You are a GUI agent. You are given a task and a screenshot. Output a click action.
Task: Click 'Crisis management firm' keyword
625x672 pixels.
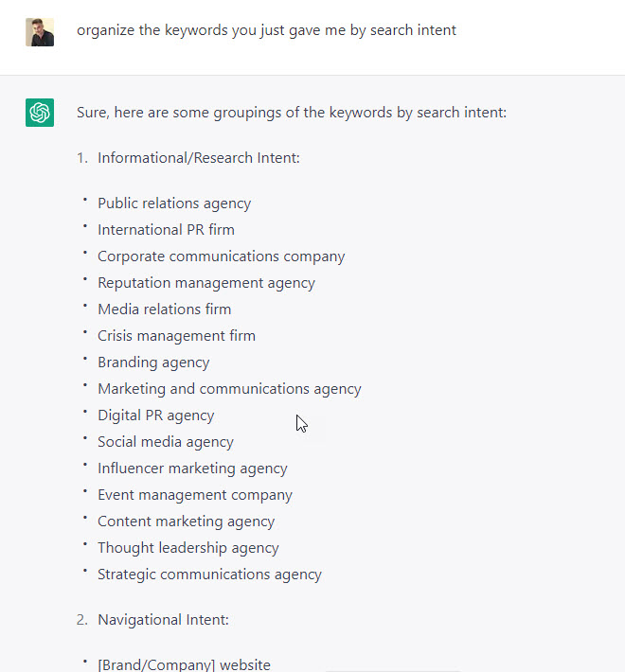[x=176, y=336]
